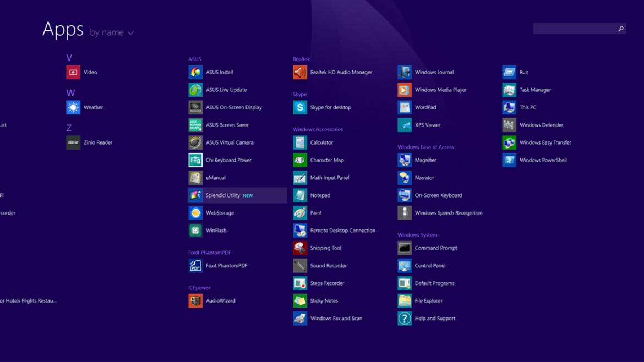644x362 pixels.
Task: Open the Zinio Reader icon
Action: pyautogui.click(x=73, y=142)
